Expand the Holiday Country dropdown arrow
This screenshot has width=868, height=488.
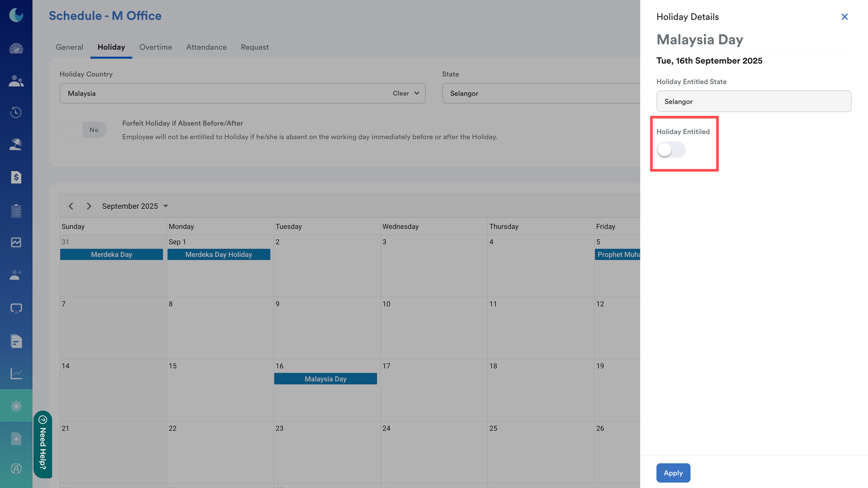tap(417, 93)
